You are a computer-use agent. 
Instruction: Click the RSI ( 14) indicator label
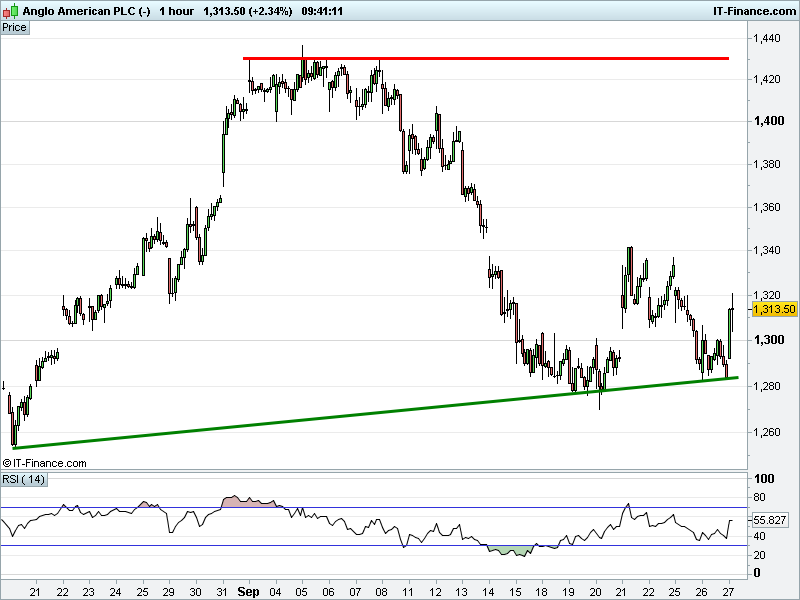tap(23, 480)
